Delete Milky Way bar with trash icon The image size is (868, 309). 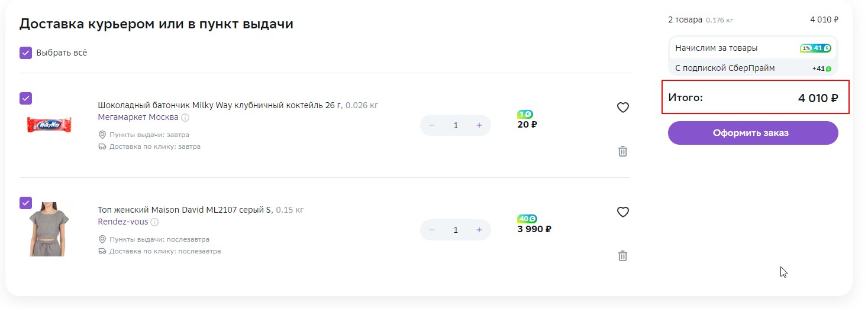click(x=622, y=151)
